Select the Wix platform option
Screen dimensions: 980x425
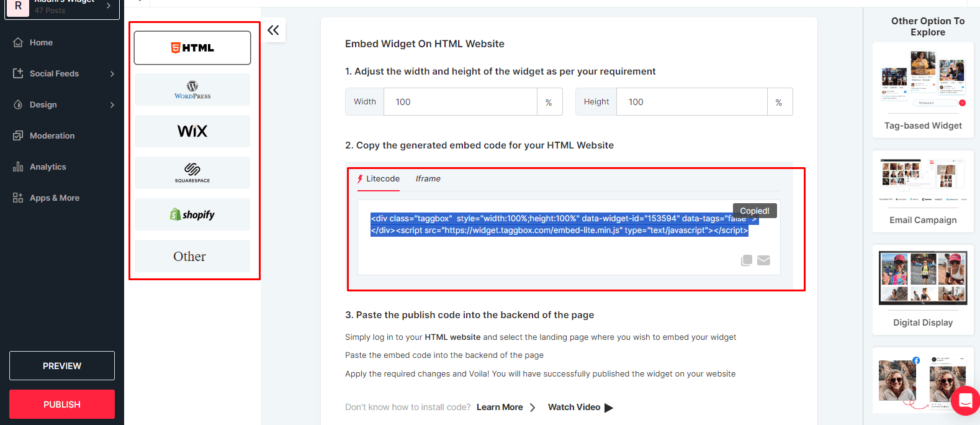(x=192, y=131)
